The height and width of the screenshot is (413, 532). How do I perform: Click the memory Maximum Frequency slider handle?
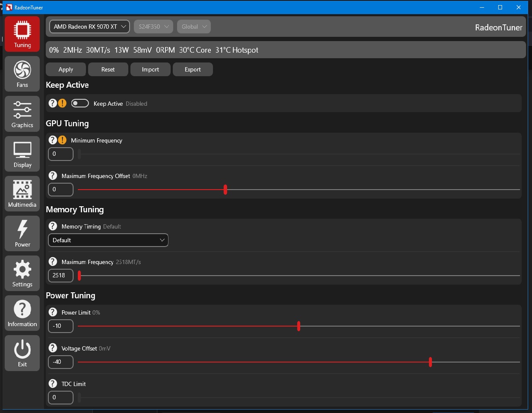(80, 276)
